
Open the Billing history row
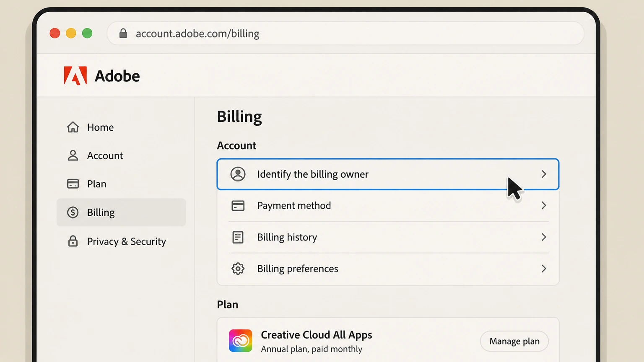coord(388,237)
